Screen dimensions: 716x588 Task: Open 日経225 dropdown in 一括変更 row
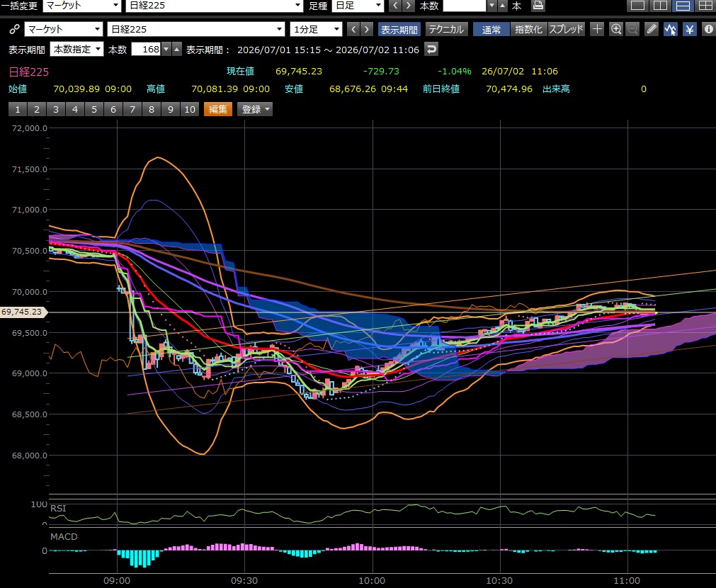(x=214, y=6)
